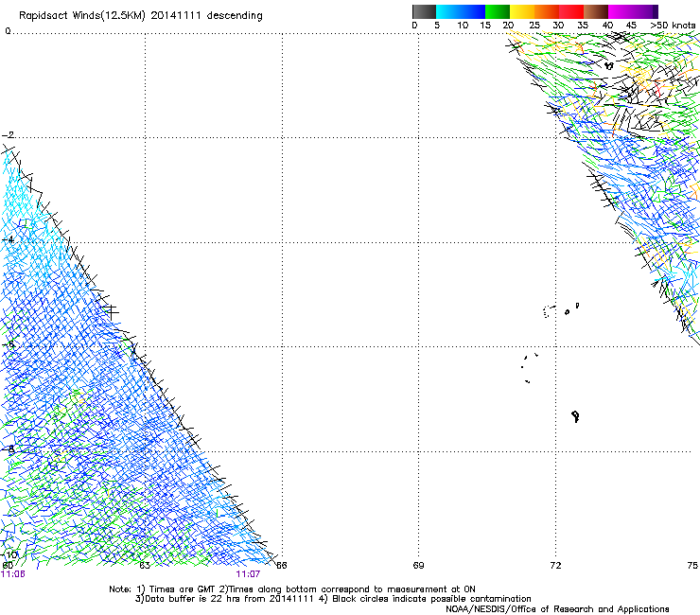Click the red 30-35 knots legend band
Viewport: 700px width, 615px height.
coord(571,11)
